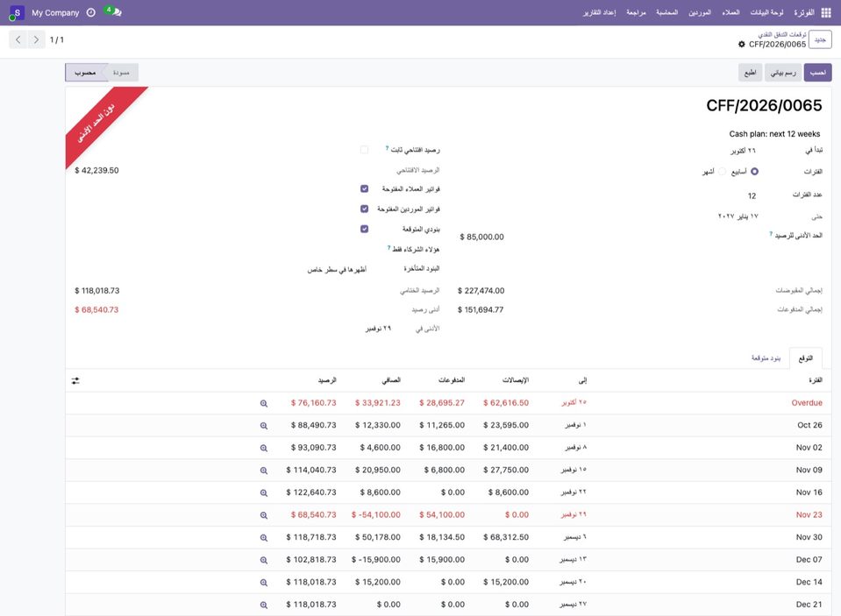Click magnifier icon in the Dec 07 row
This screenshot has height=616, width=841.
[263, 560]
